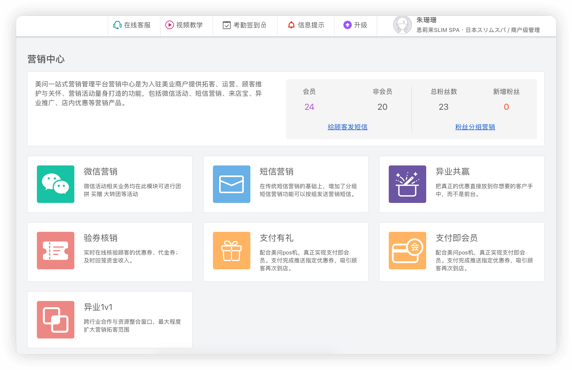The width and height of the screenshot is (572, 370).
Task: Open the orange 支付即会员 card icon
Action: [x=407, y=250]
